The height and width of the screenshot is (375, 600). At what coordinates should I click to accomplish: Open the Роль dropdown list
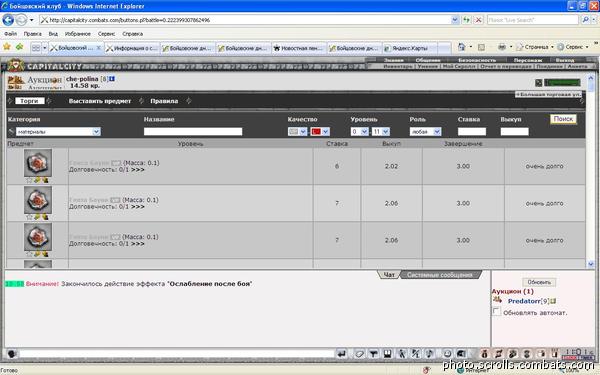point(425,132)
